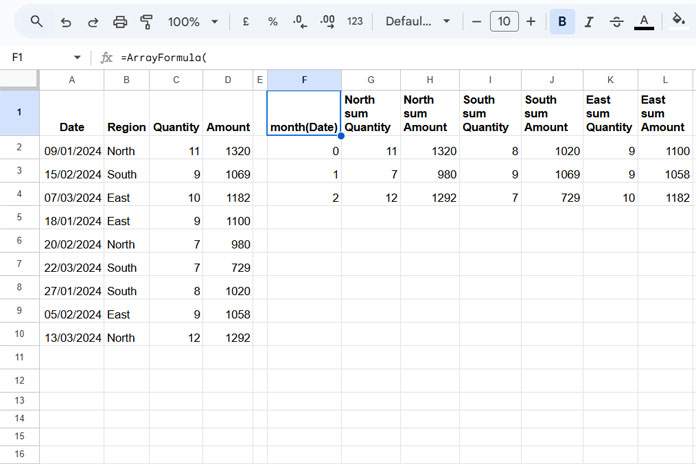Select column H header
The width and height of the screenshot is (696, 464).
(x=430, y=80)
